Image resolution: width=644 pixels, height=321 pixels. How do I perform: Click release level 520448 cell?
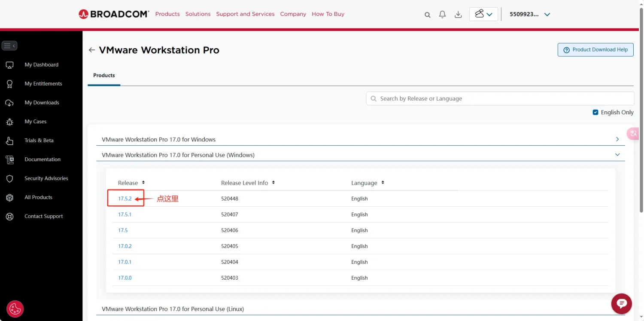tap(230, 199)
